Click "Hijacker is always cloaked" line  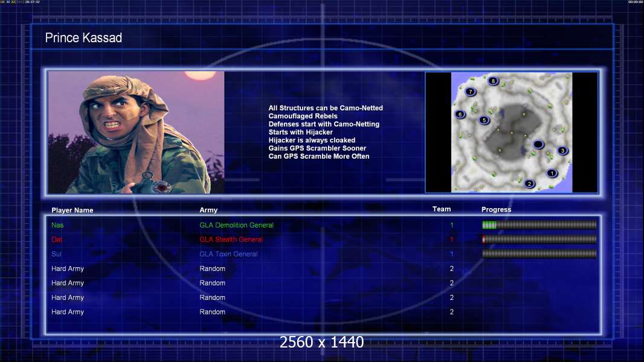pos(312,140)
